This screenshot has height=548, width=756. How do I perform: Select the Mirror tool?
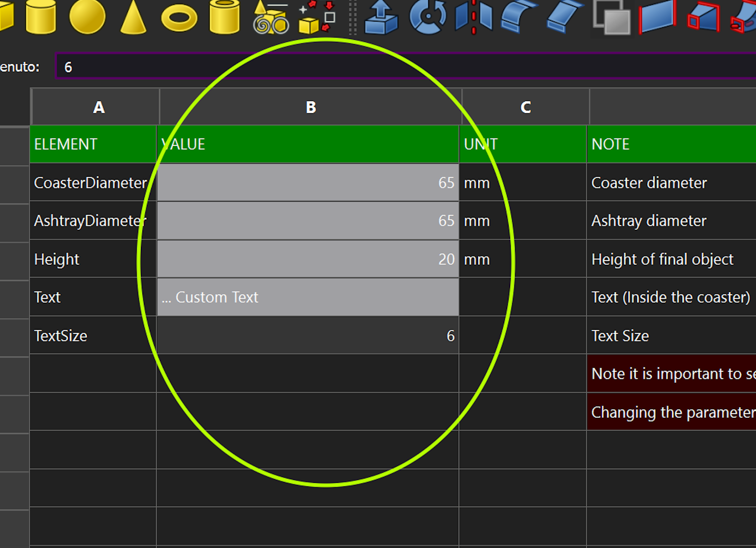(x=473, y=17)
